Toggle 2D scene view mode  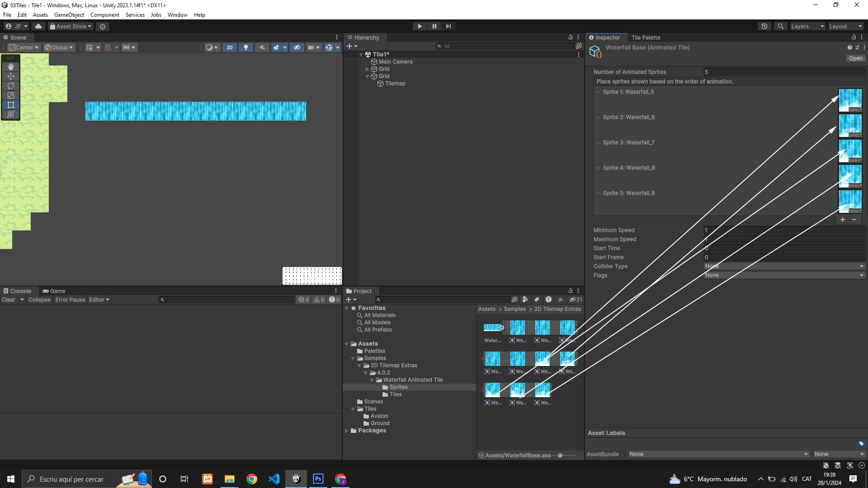(230, 47)
